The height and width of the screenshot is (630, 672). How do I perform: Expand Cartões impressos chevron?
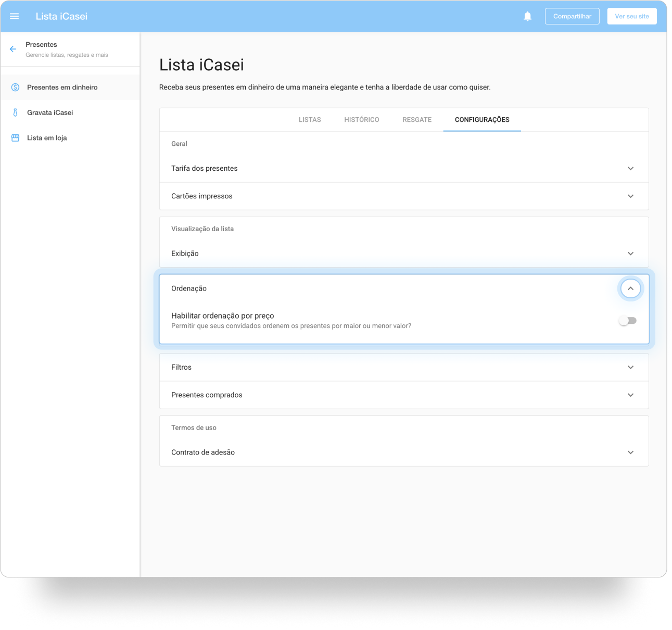pyautogui.click(x=630, y=196)
